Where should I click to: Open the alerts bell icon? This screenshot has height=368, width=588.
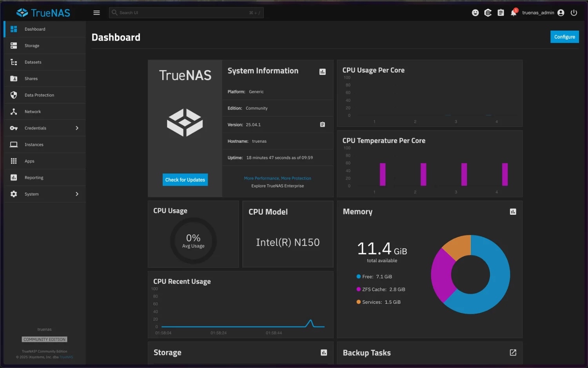click(x=514, y=13)
